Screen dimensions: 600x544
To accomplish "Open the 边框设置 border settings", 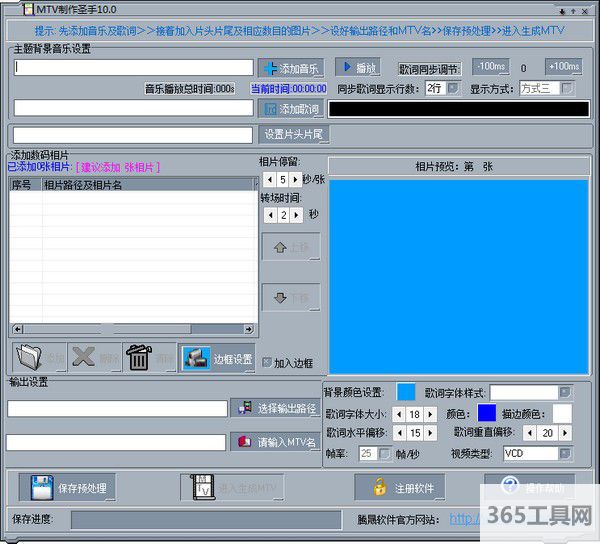I will pos(218,359).
